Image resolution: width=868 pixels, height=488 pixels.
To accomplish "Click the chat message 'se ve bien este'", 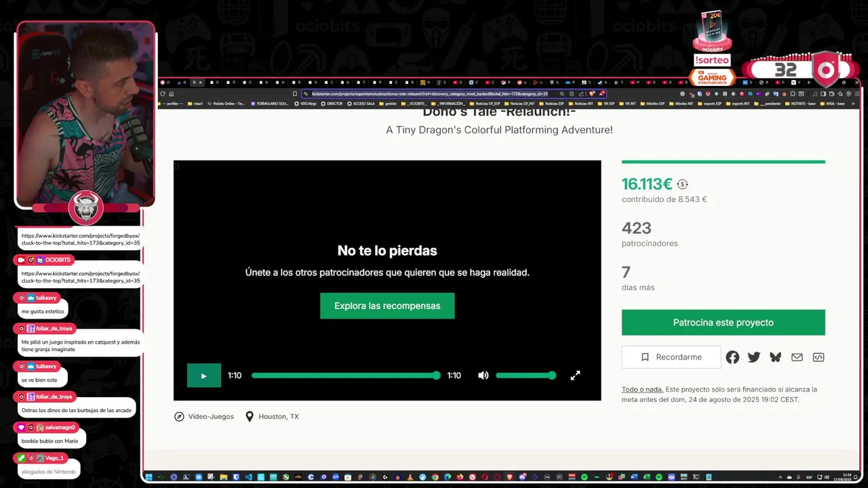I will (40, 380).
